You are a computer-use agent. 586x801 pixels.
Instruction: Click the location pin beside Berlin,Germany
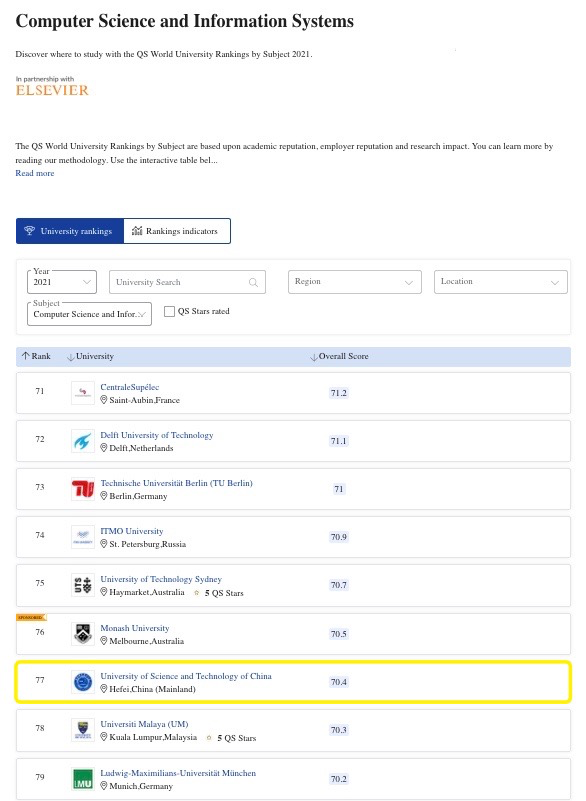pyautogui.click(x=104, y=496)
